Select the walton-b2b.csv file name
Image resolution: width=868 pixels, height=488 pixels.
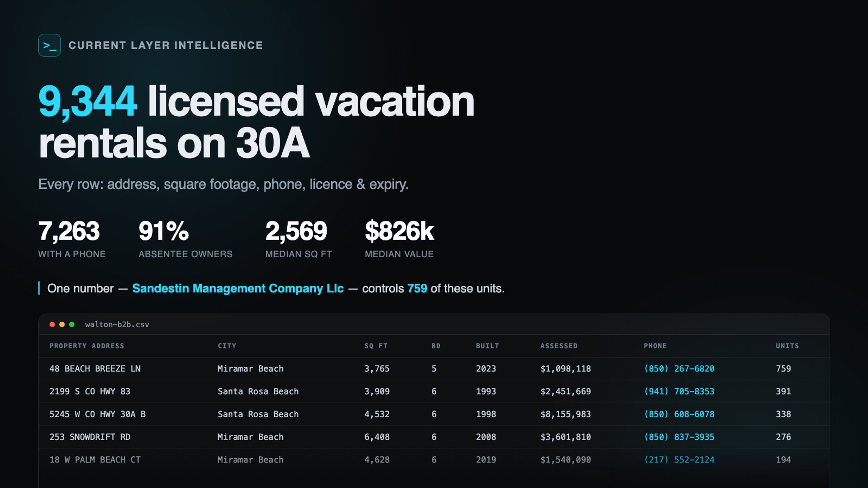[x=117, y=324]
